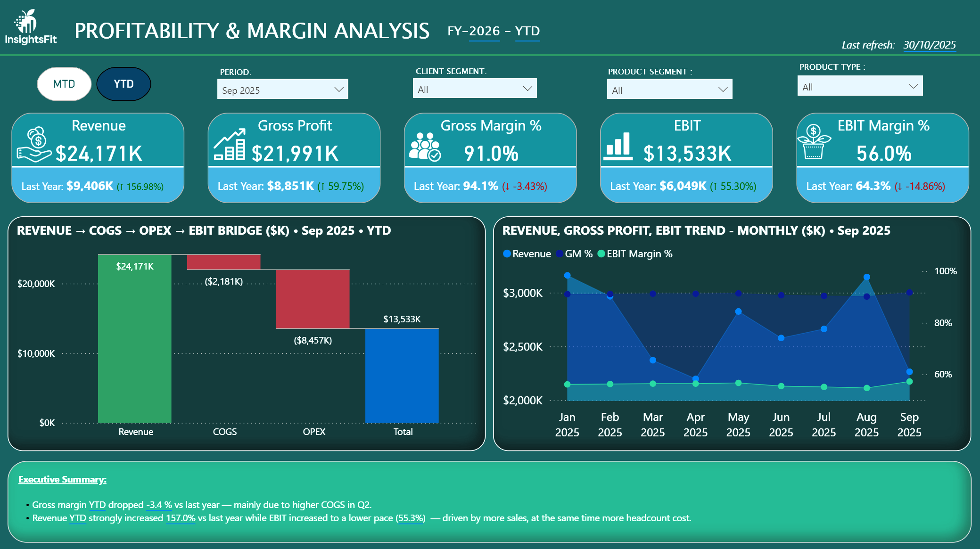Click the Revenue legend dot in trend chart
The width and height of the screenshot is (980, 549).
(507, 254)
